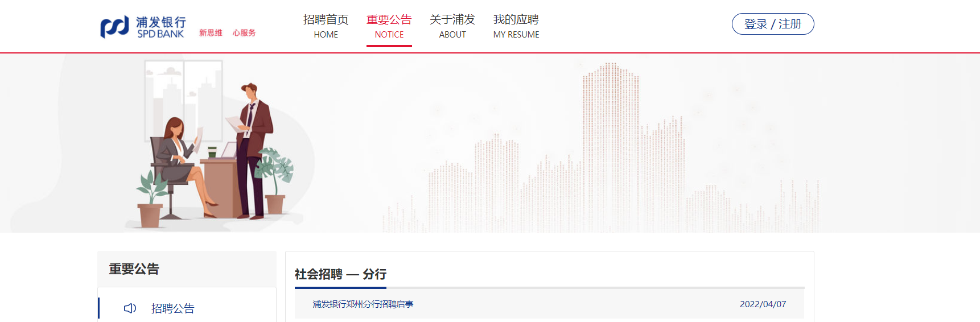
Task: Click the date 2022/04/07
Action: point(763,304)
